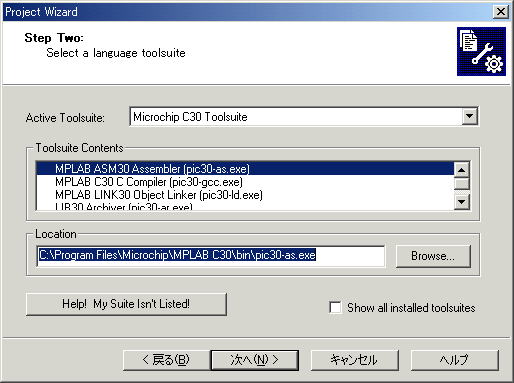The image size is (514, 383).
Task: Select LIB30 Archiver list entry
Action: coord(245,206)
